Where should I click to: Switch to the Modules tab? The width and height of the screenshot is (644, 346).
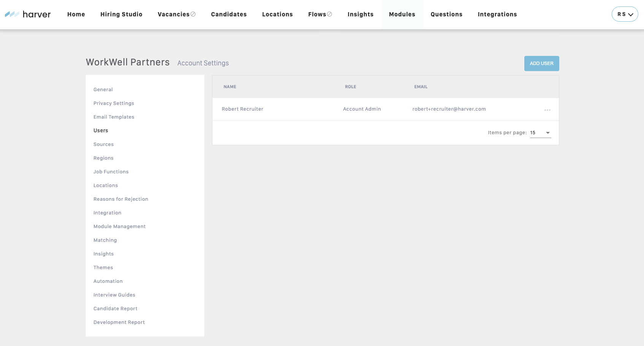(x=402, y=14)
